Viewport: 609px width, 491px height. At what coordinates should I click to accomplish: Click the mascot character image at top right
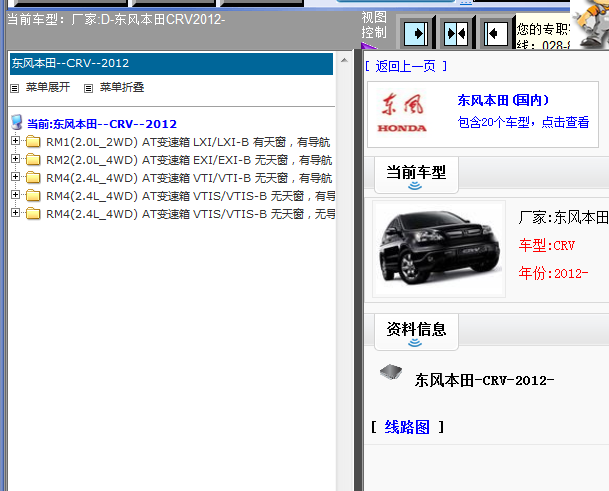[x=590, y=23]
